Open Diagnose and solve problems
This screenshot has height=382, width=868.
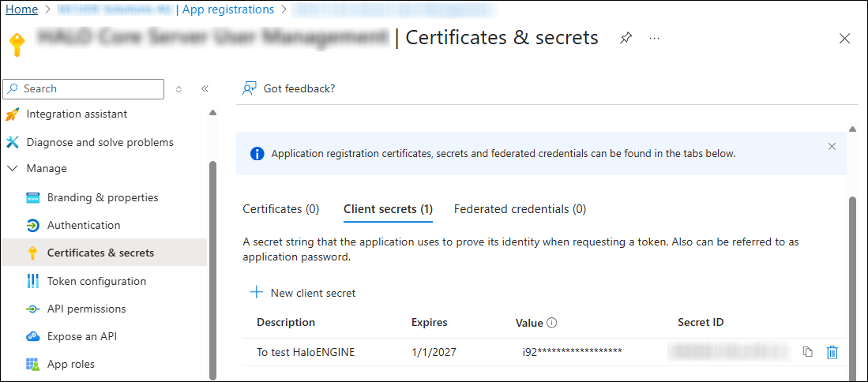pos(100,142)
